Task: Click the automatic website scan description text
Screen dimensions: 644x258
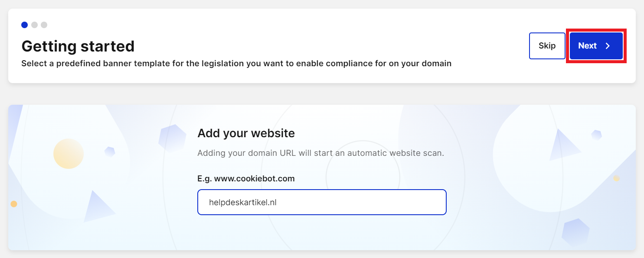Action: 320,153
